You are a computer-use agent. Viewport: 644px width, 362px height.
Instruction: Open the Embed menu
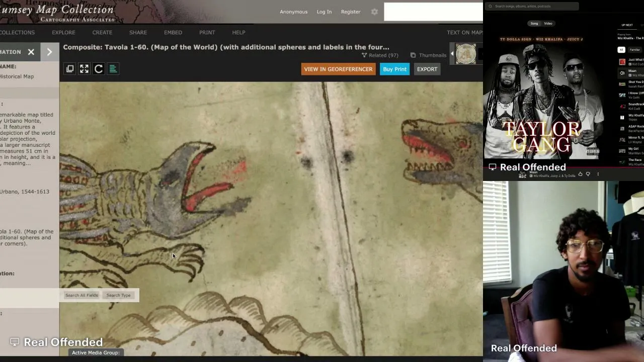click(173, 32)
